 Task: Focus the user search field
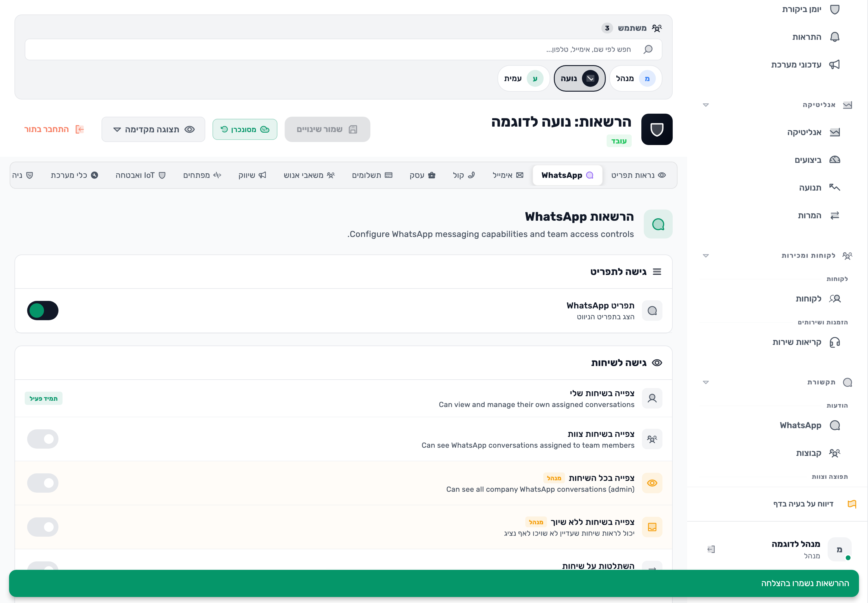point(343,49)
